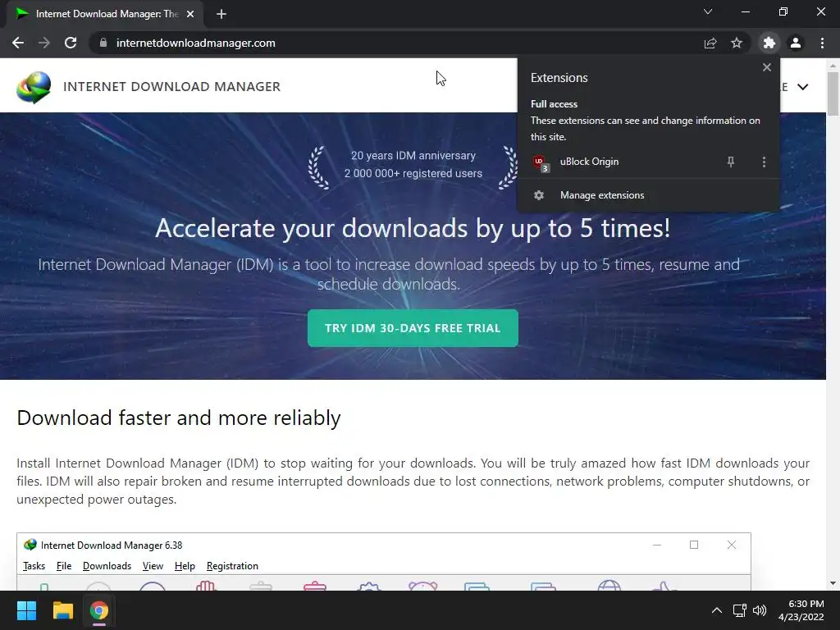
Task: Click the share this page icon
Action: (710, 43)
